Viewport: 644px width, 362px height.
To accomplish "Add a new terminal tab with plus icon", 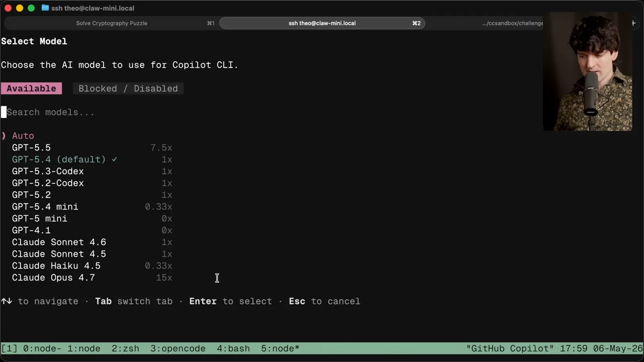I will point(634,23).
